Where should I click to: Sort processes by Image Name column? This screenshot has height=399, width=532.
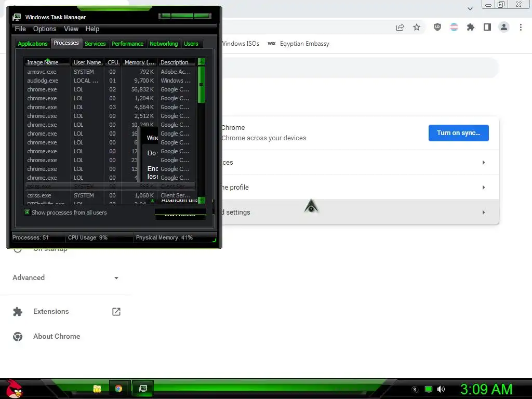[47, 62]
